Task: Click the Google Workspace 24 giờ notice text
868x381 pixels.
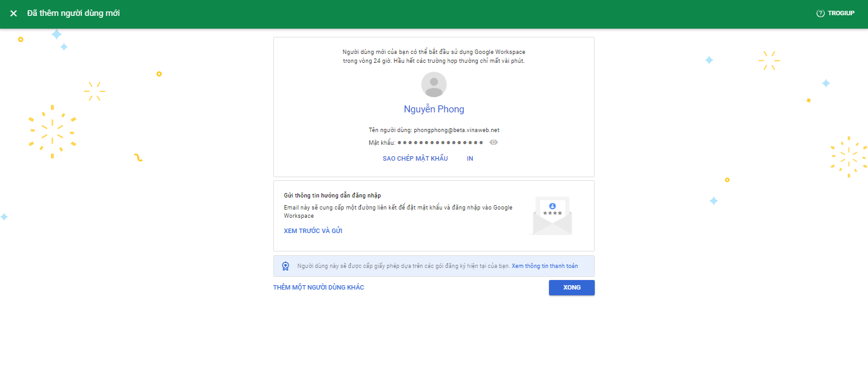Action: (x=434, y=57)
